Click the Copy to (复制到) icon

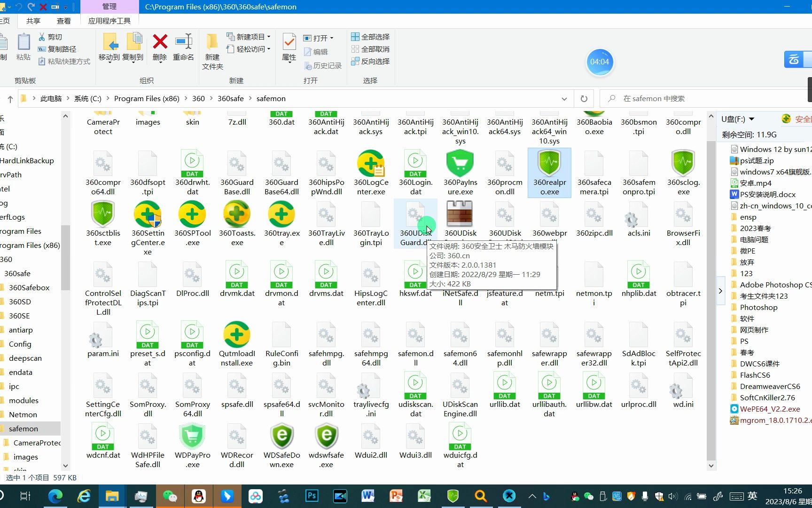[133, 47]
